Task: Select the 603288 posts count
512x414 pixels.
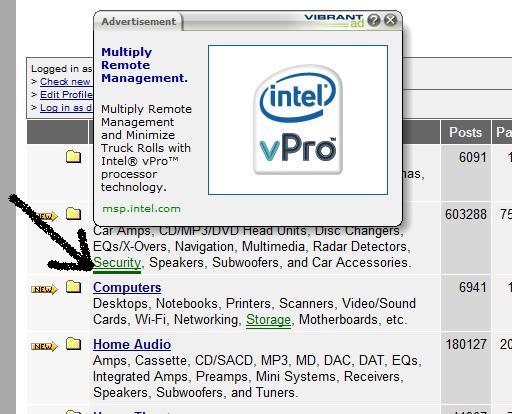Action: (x=466, y=214)
